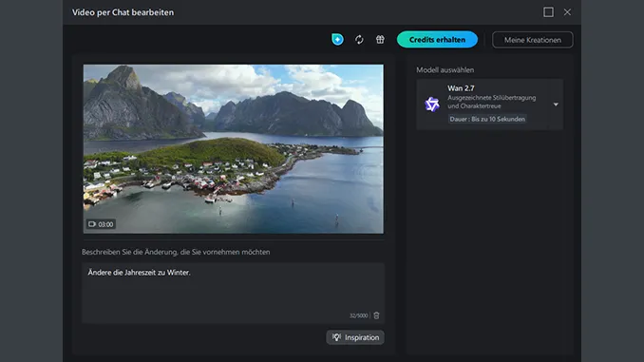Viewport: 644px width, 362px height.
Task: Click the blue shield credits icon
Action: (337, 40)
